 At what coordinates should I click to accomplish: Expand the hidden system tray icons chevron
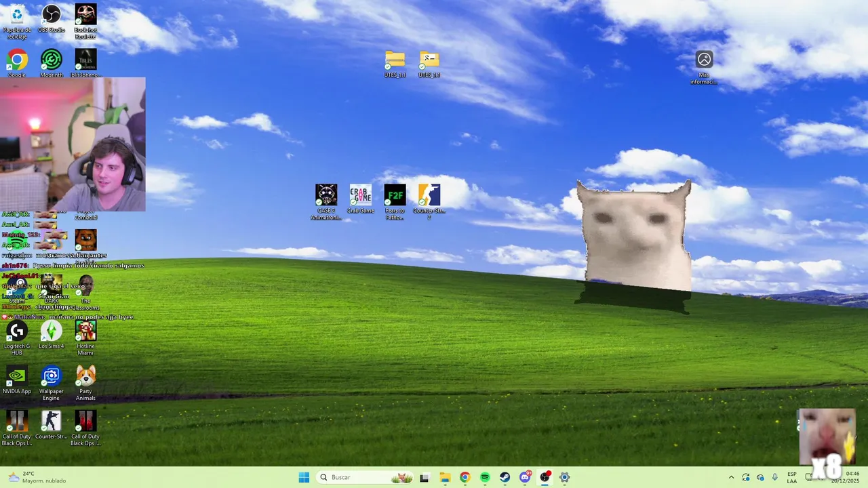[x=731, y=477]
